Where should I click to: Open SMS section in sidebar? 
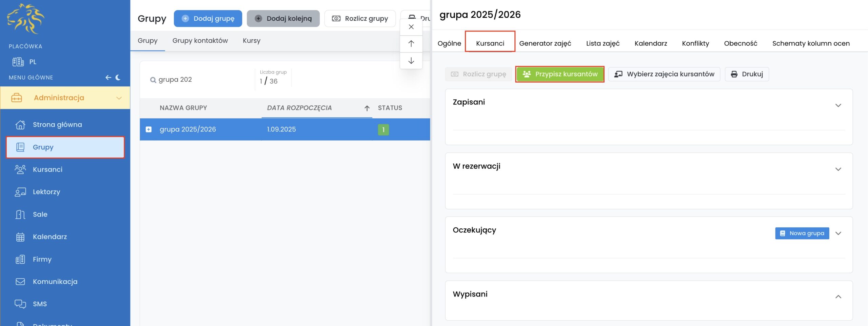[x=40, y=304]
